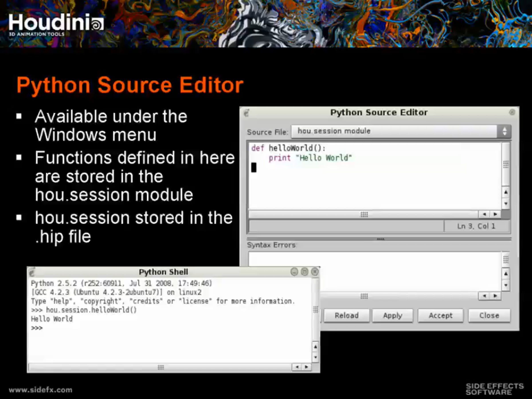Click Houdini icon in Python Source Editor titlebar
Screen dimensions: 532x399
pyautogui.click(x=246, y=113)
